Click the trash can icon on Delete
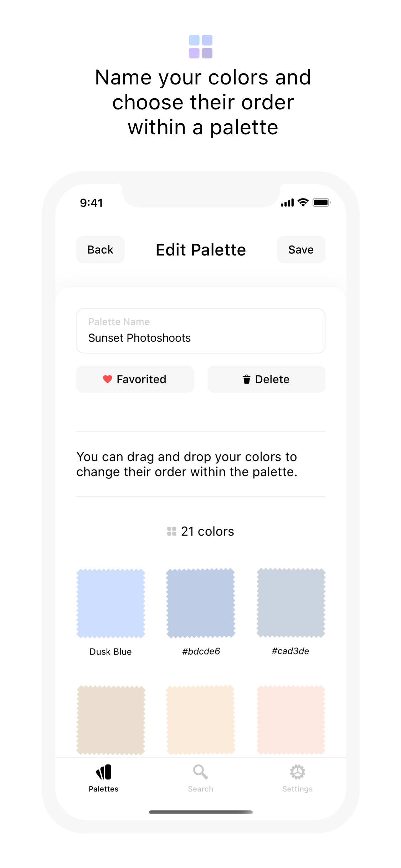 (247, 379)
